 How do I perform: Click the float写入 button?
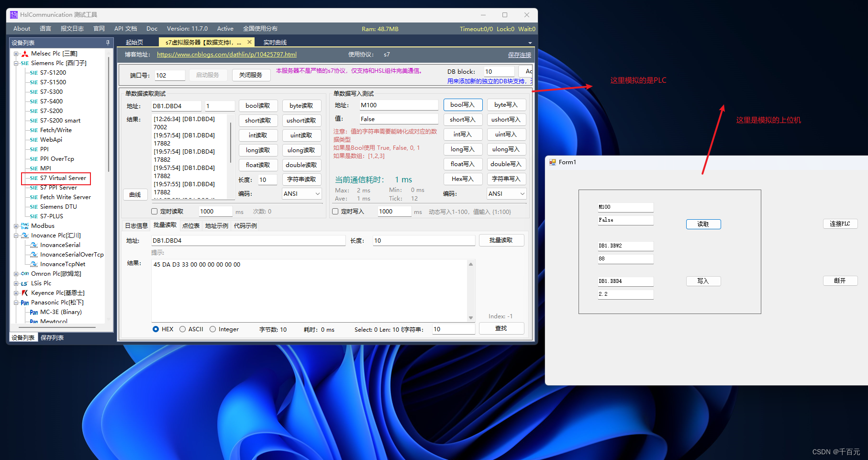pos(463,164)
